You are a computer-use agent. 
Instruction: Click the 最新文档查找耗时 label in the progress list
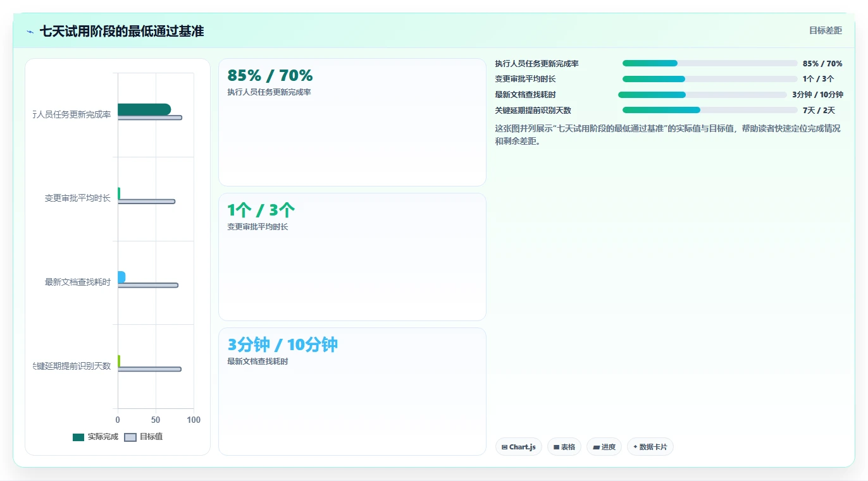click(526, 95)
